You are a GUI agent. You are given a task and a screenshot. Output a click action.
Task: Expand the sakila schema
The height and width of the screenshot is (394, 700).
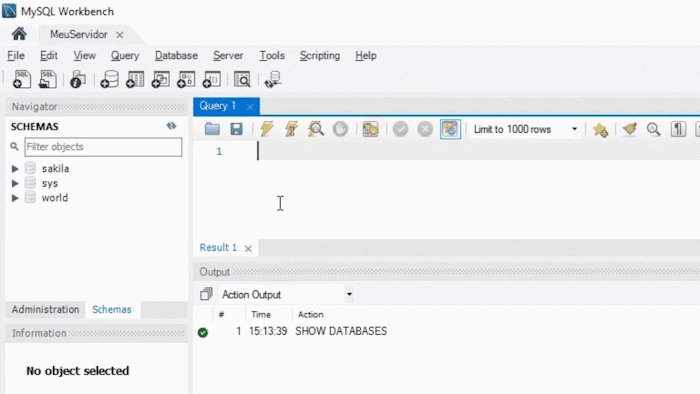click(15, 169)
